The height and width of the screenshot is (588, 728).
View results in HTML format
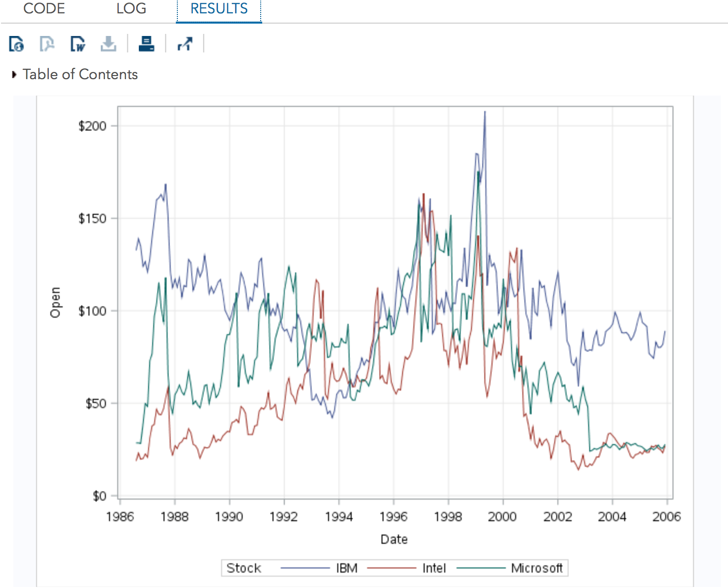(15, 44)
